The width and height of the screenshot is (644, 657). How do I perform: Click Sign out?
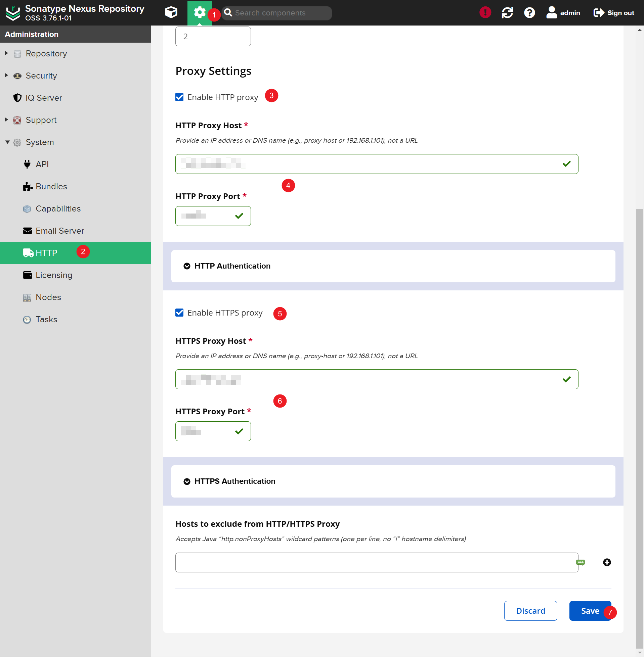coord(613,12)
